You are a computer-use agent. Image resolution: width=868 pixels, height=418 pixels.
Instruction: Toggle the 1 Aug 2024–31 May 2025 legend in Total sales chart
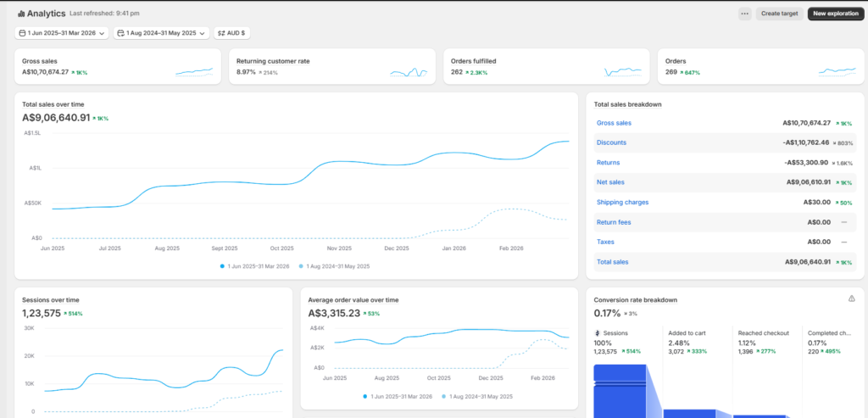[x=334, y=266]
